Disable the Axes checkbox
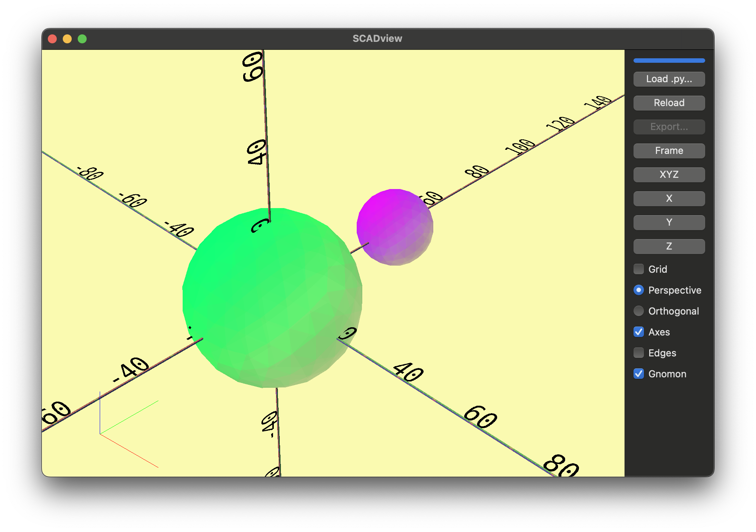The height and width of the screenshot is (532, 756). 638,332
